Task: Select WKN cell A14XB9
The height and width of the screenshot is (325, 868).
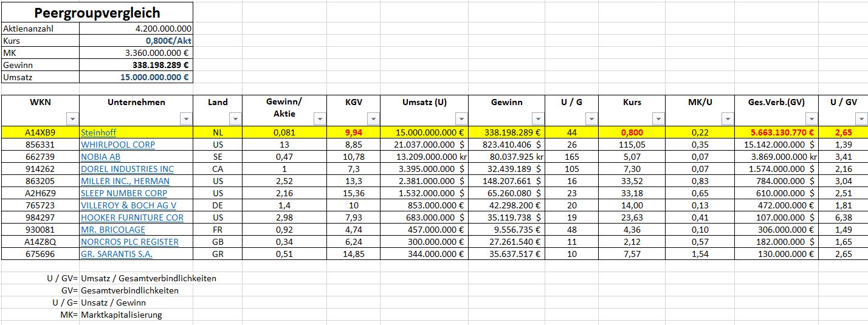Action: [x=40, y=132]
